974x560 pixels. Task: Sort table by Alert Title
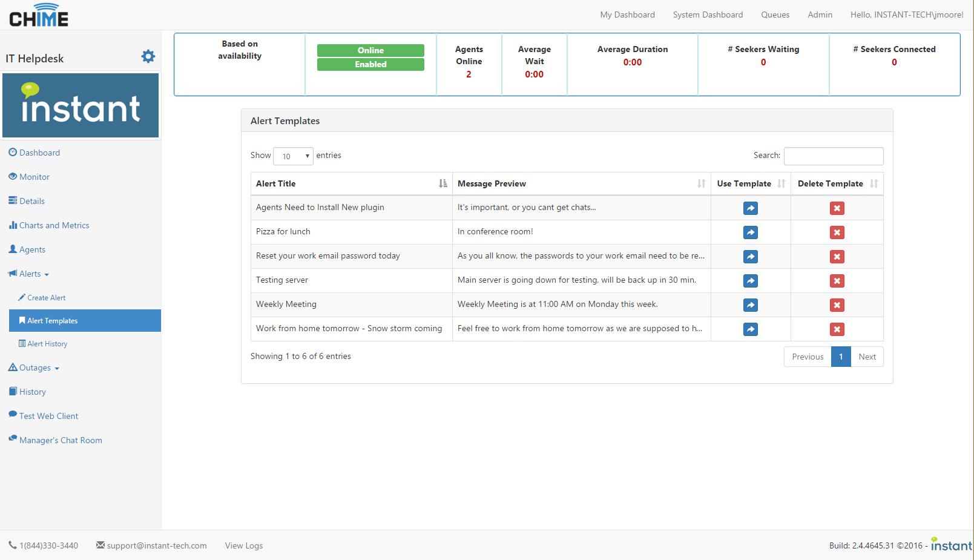[351, 183]
